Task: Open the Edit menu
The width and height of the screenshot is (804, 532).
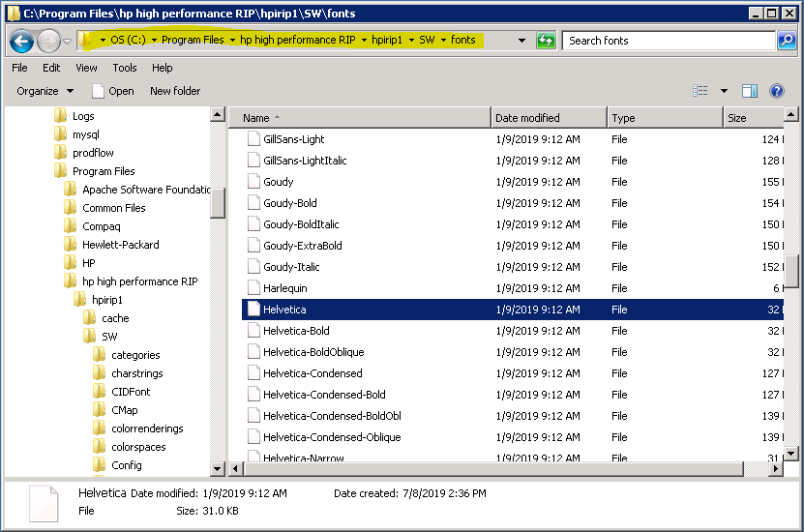Action: point(51,68)
